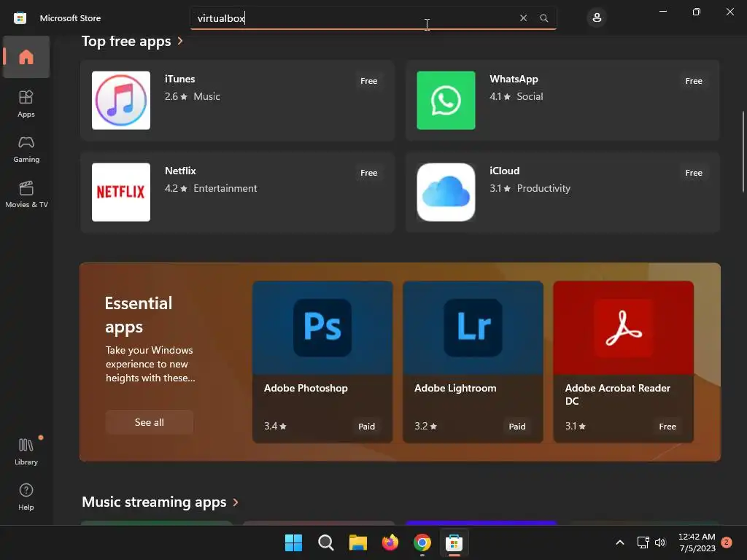Open Help in the sidebar
747x560 pixels.
(x=26, y=497)
